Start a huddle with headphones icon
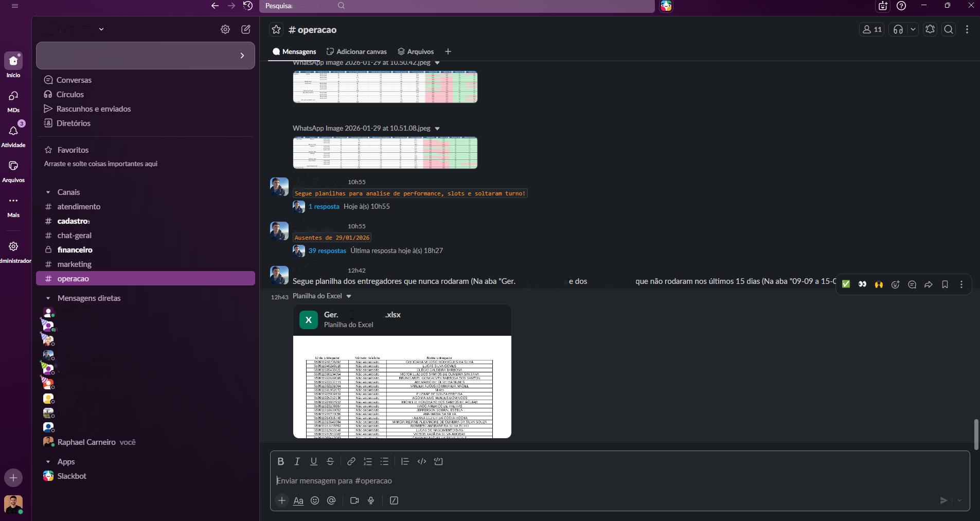 pos(898,30)
